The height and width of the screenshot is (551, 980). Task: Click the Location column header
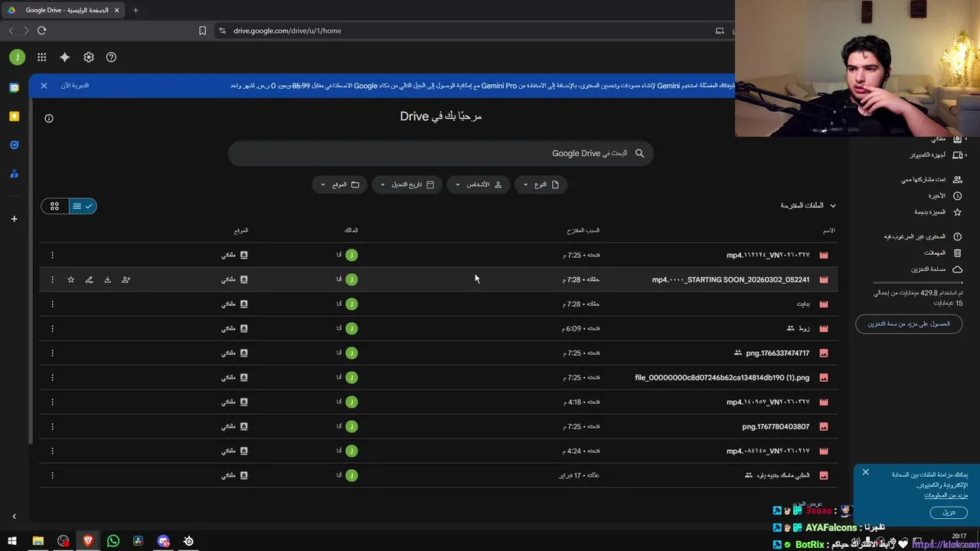tap(241, 230)
